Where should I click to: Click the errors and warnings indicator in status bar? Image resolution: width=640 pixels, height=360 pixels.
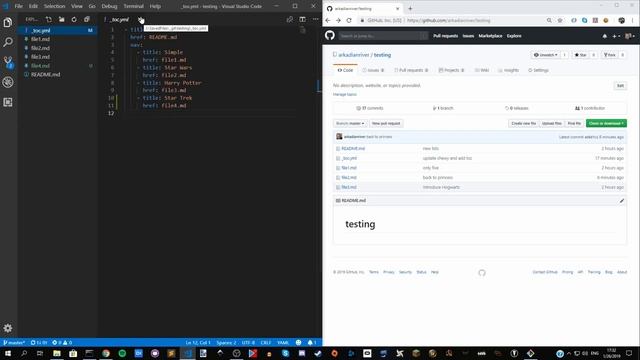point(62,342)
